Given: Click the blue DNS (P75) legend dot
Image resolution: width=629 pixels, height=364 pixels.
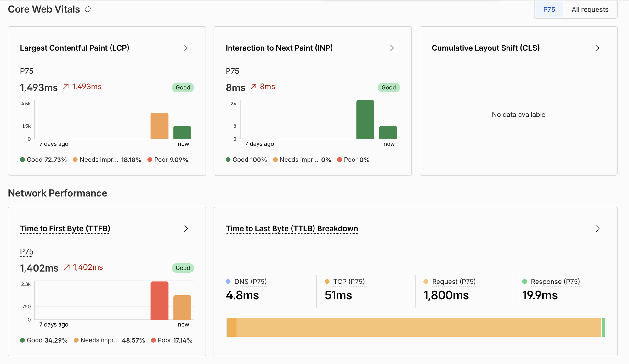Looking at the screenshot, I should pos(228,282).
